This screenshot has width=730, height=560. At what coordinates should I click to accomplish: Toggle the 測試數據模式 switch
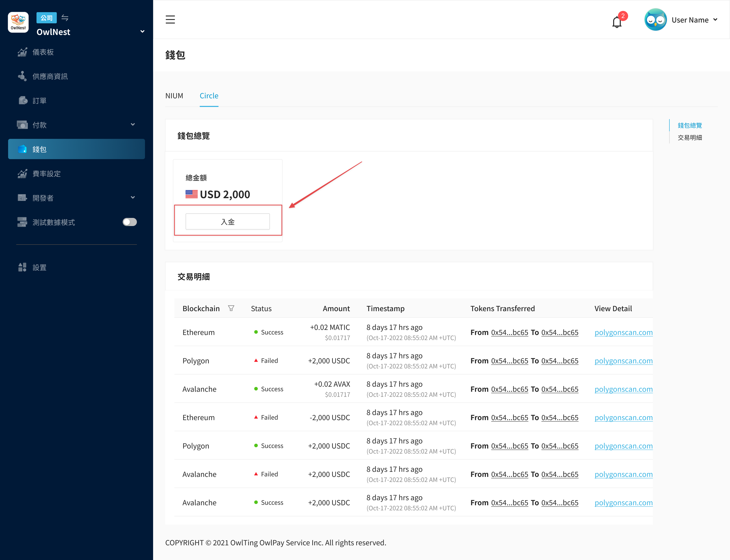(129, 222)
